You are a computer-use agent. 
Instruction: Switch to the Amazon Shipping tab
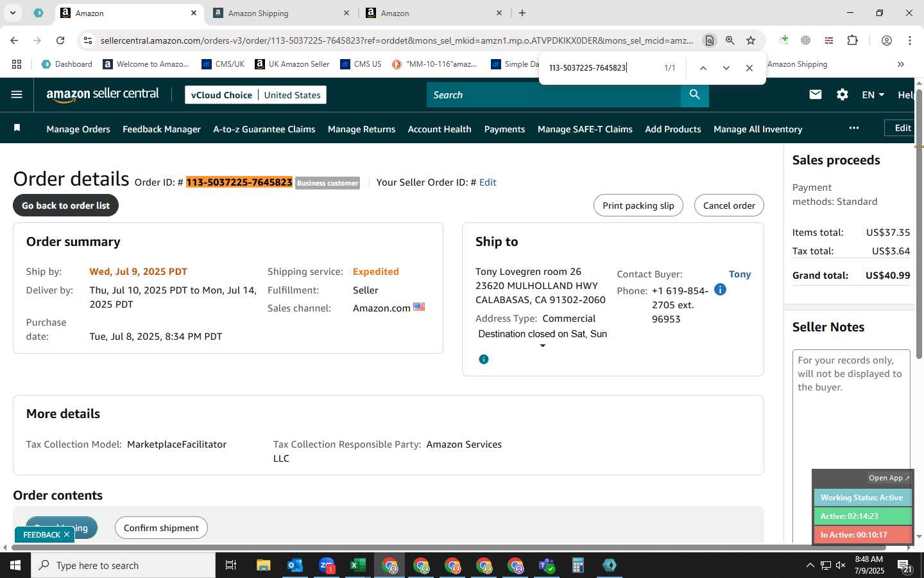point(280,13)
